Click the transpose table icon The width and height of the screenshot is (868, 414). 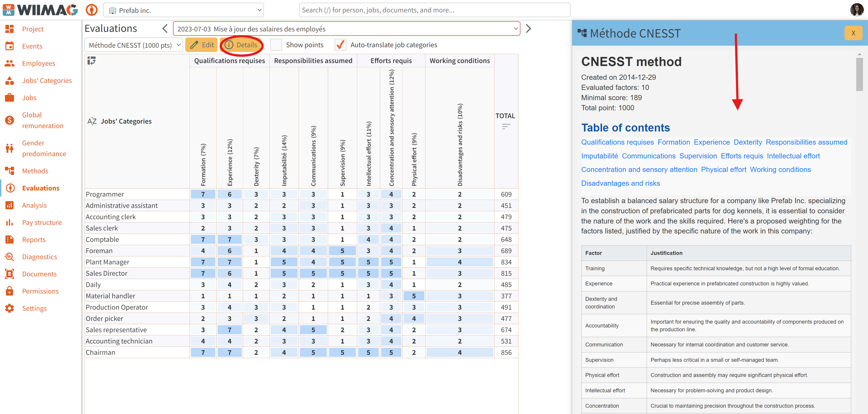click(92, 61)
